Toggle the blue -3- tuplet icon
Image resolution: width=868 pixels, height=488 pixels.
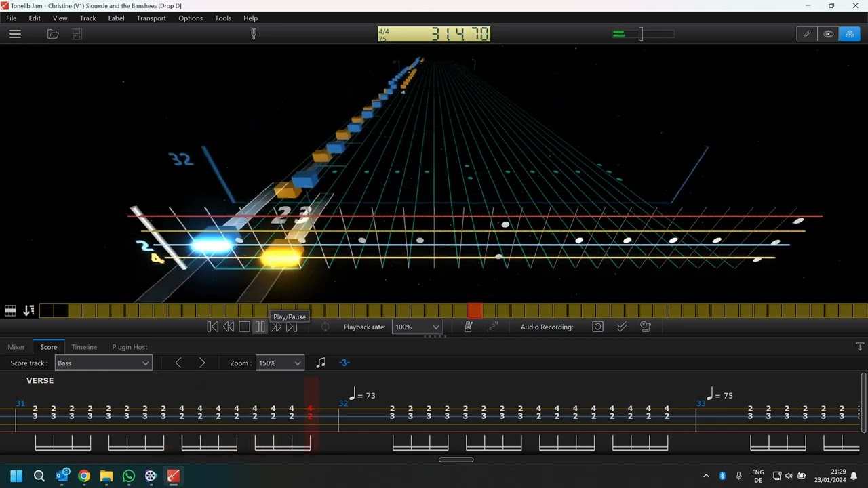[344, 363]
